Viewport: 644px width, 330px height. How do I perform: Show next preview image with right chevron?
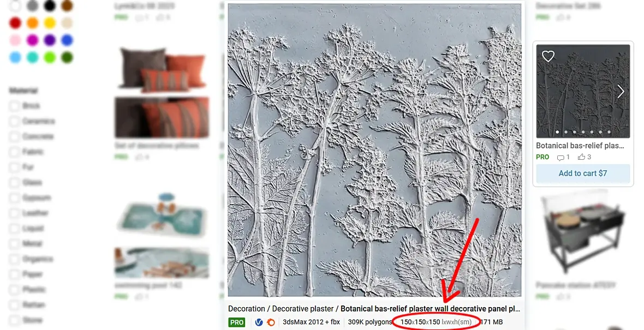[621, 92]
